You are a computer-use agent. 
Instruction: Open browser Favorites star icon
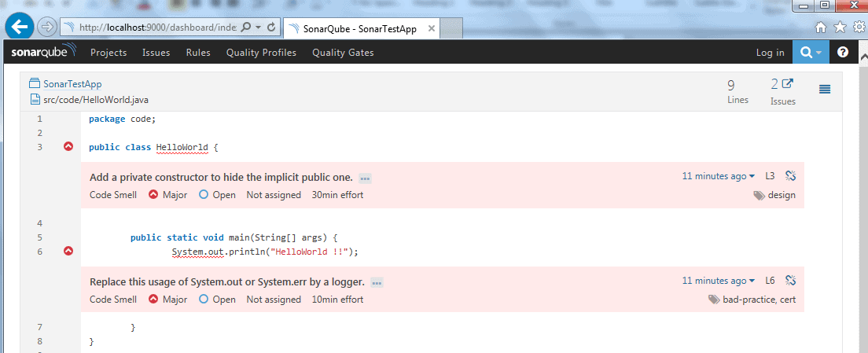[x=840, y=27]
